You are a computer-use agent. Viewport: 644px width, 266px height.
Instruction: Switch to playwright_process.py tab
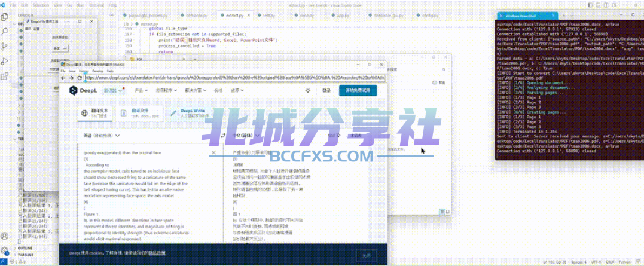(148, 15)
